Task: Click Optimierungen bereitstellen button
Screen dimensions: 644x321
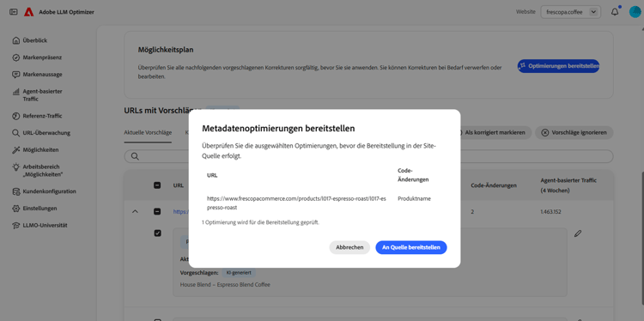Action: 558,66
